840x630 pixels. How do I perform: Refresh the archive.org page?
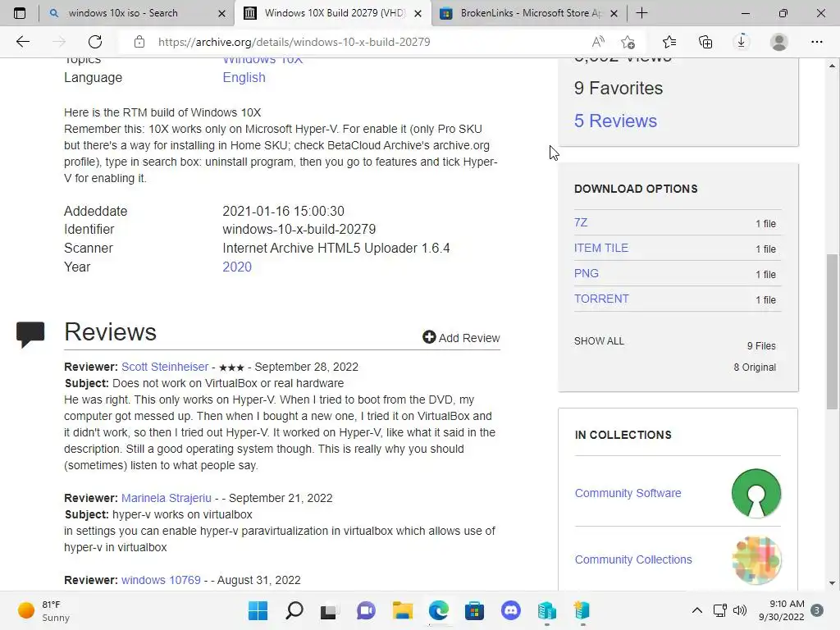[95, 42]
